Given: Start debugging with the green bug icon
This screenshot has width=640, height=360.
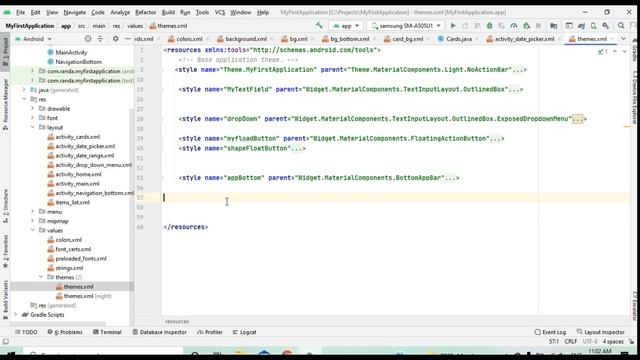Looking at the screenshot, I should (489, 26).
